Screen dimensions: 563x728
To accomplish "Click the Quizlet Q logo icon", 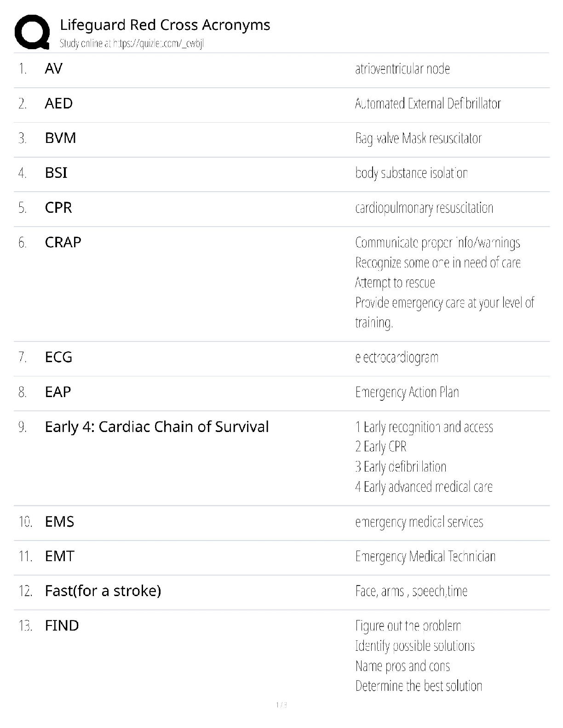I will (x=32, y=32).
